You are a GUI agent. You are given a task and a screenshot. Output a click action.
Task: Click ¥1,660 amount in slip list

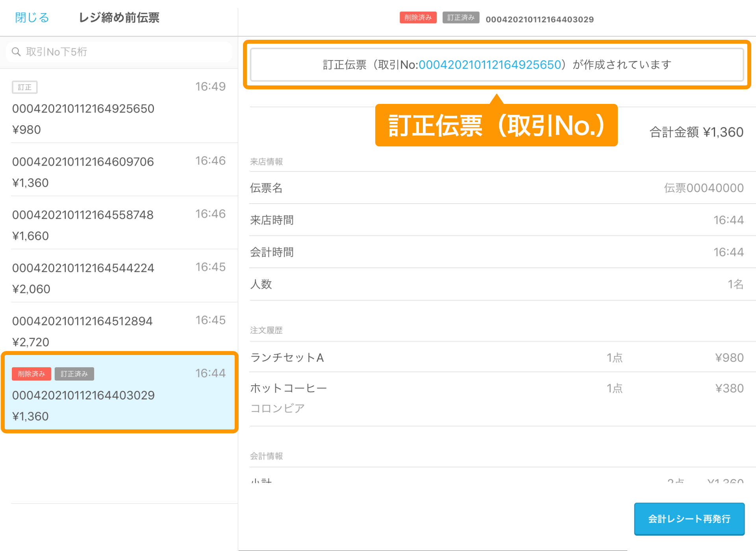coord(30,236)
